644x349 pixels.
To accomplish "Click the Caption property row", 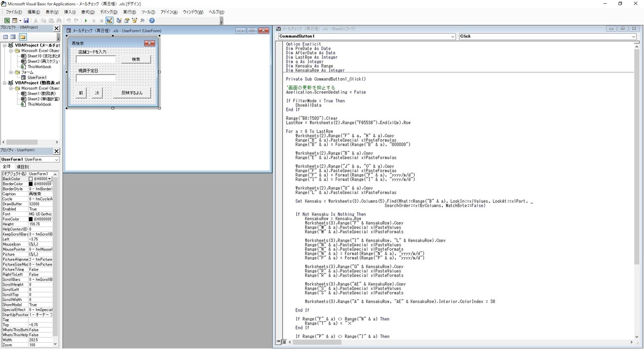I will point(27,194).
